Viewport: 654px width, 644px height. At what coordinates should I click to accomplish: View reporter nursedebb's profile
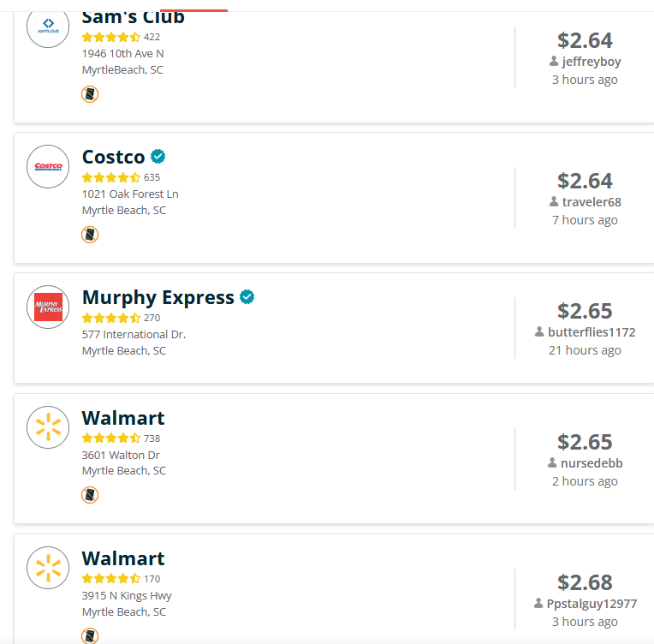(592, 463)
